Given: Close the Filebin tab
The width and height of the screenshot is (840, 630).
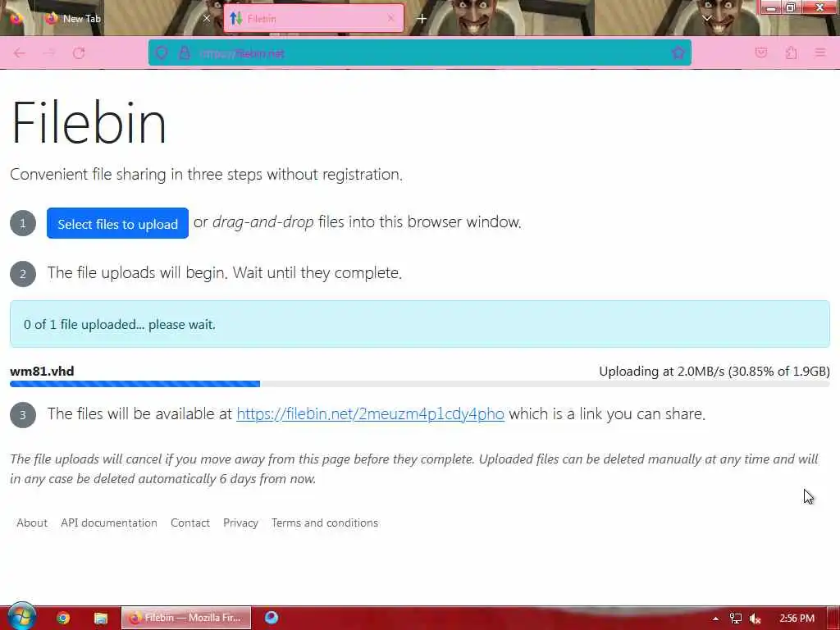Looking at the screenshot, I should click(x=390, y=18).
